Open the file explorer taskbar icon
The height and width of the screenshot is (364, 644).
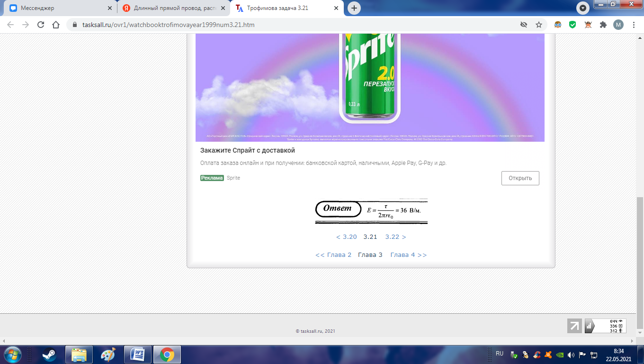[x=79, y=355]
